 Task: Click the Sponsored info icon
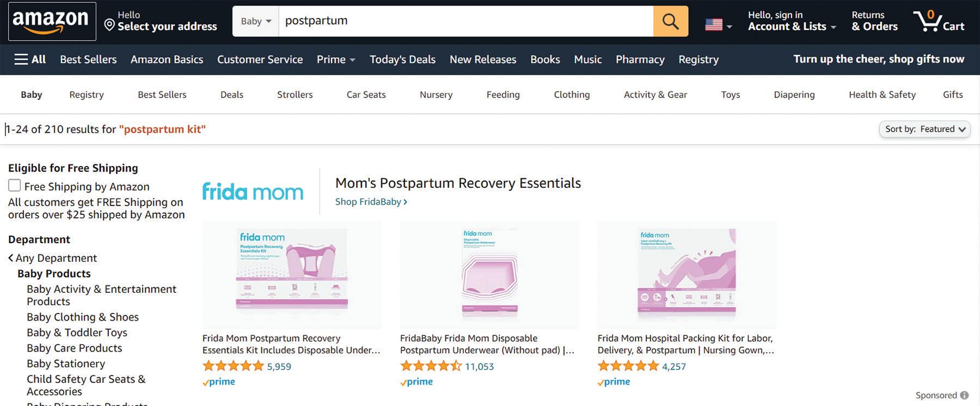tap(964, 395)
